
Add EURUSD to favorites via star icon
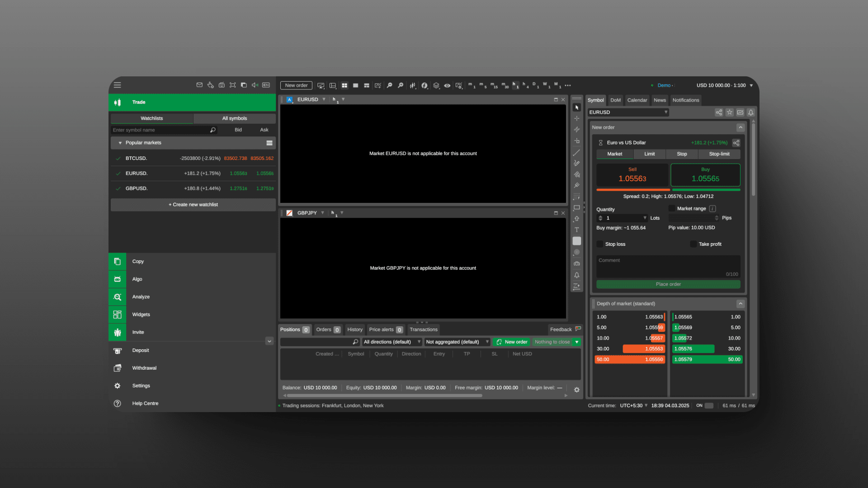[729, 112]
